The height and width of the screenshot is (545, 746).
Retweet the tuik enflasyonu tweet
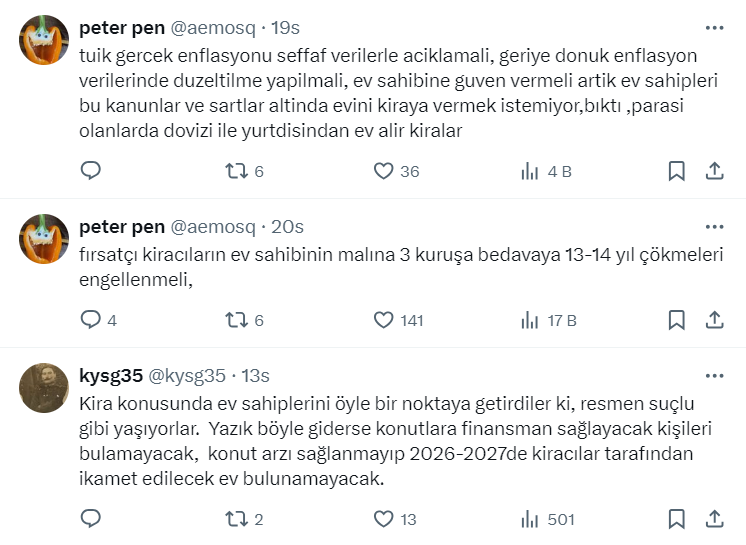click(x=236, y=171)
